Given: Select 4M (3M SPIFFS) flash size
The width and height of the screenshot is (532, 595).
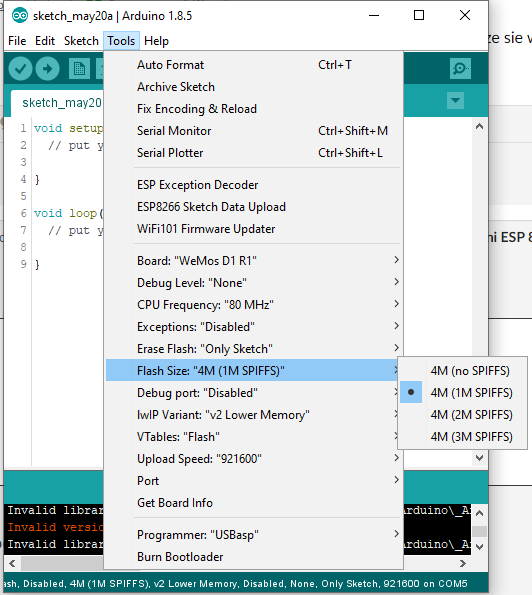Looking at the screenshot, I should (x=462, y=437).
